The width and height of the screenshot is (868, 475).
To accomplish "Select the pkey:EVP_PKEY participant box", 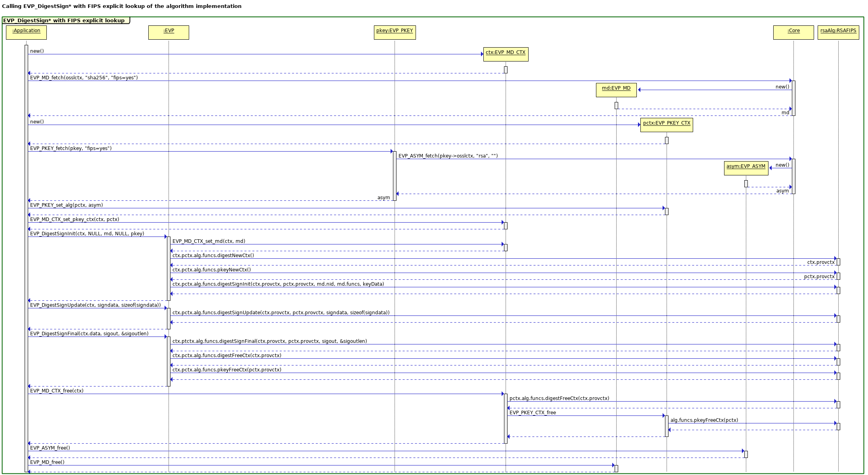I will coord(395,33).
